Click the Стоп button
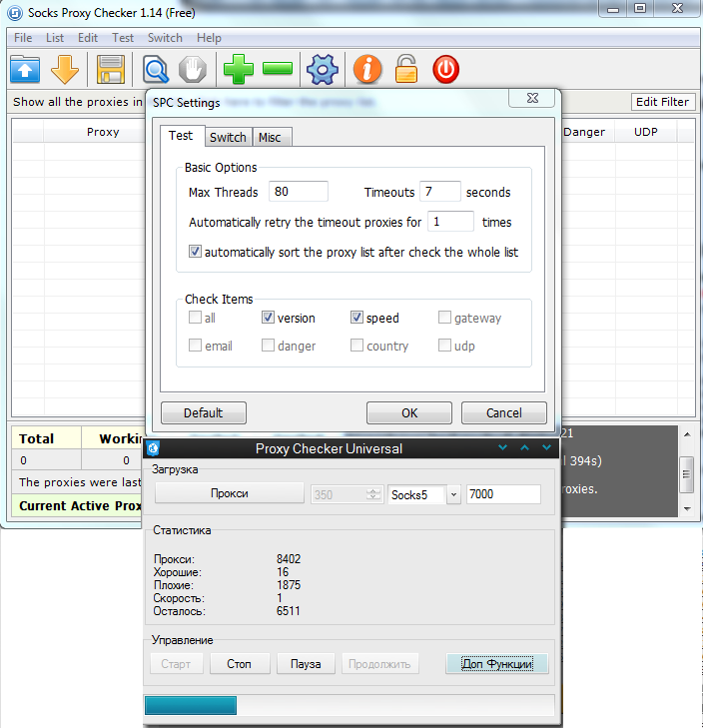Screen dimensions: 703x728 coord(239,664)
